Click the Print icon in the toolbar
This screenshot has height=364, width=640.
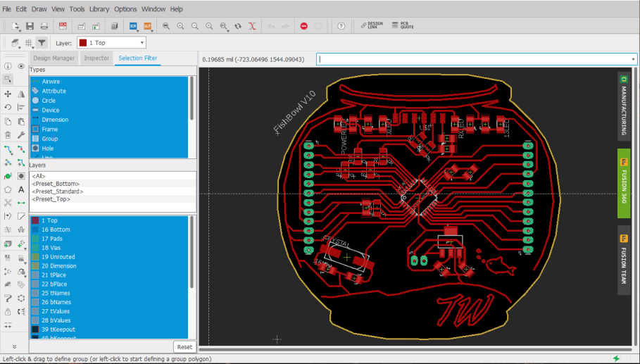(44, 26)
